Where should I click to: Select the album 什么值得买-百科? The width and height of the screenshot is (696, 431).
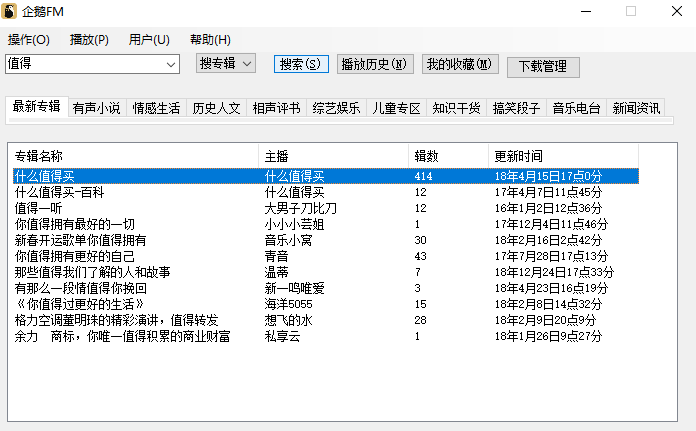click(59, 192)
